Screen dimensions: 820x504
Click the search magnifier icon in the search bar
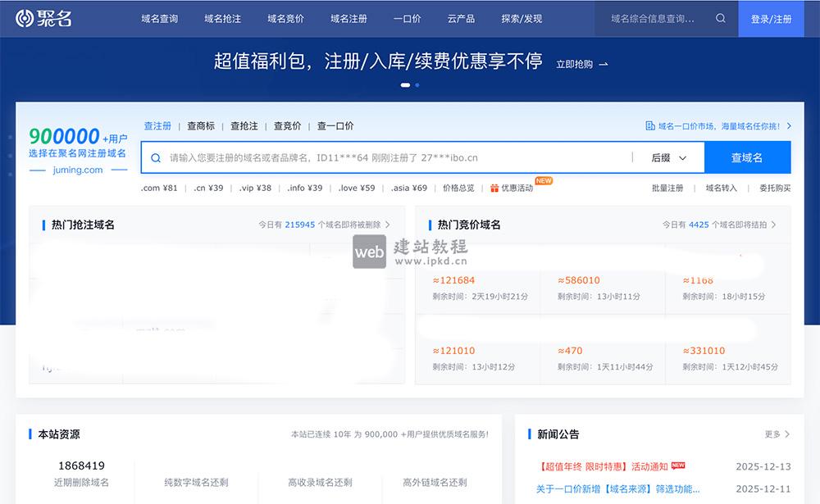(x=155, y=157)
